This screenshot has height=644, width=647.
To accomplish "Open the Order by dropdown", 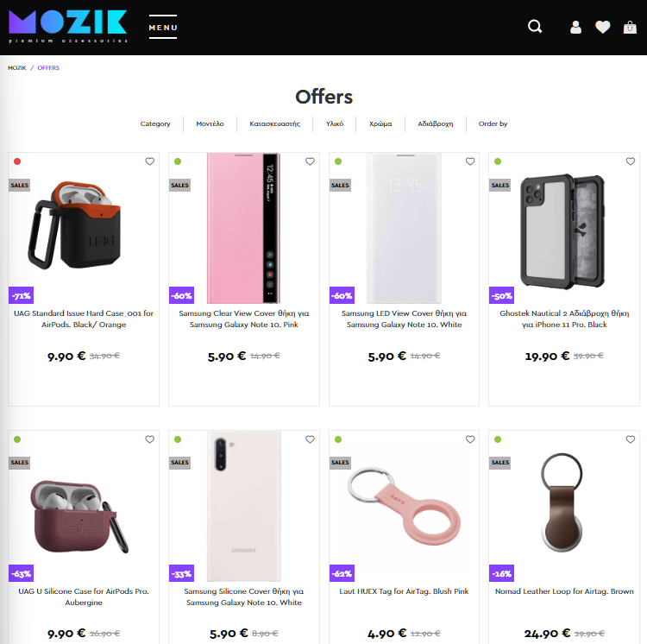I will (493, 123).
